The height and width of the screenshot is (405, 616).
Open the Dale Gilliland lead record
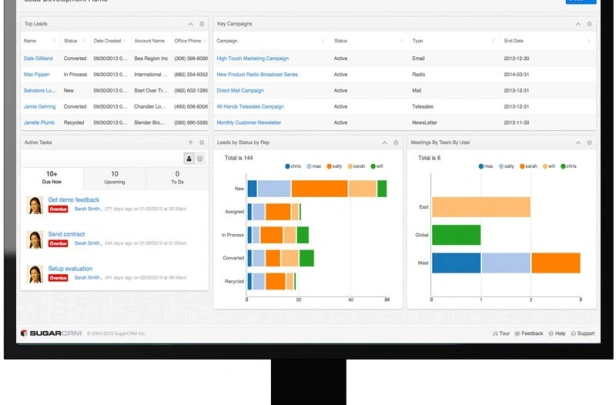(x=39, y=59)
